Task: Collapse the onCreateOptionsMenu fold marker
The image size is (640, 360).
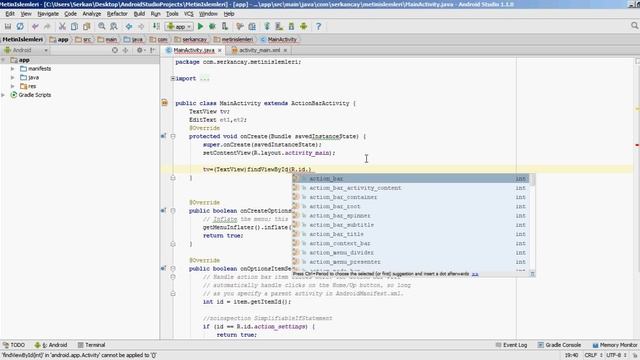Action: pyautogui.click(x=173, y=211)
